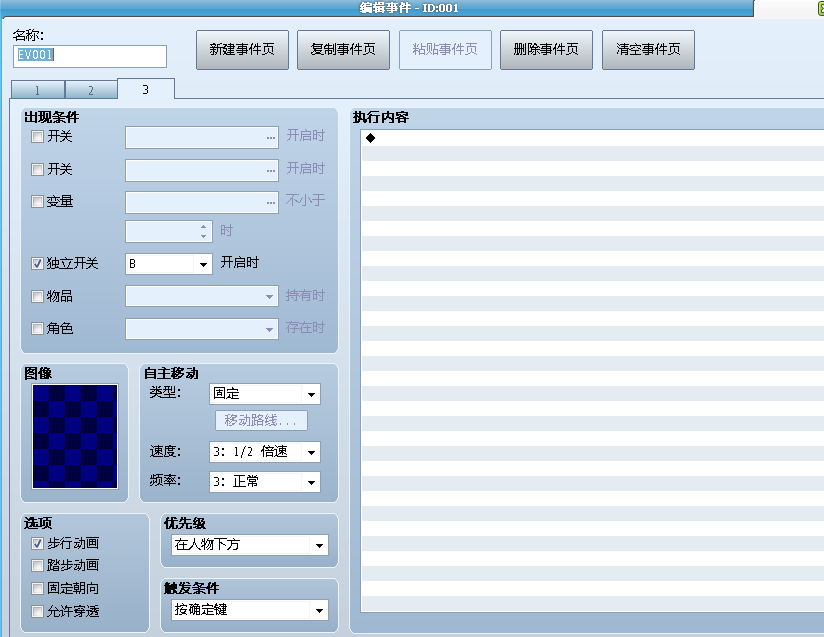
Task: Click the event graphic thumbnail
Action: [x=75, y=436]
